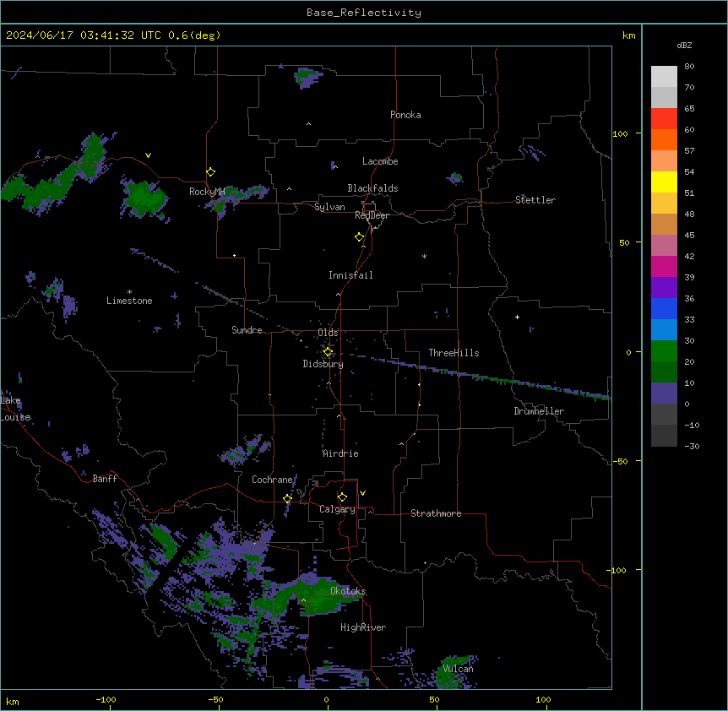Click the Innisfail city label
The image size is (728, 711).
350,275
